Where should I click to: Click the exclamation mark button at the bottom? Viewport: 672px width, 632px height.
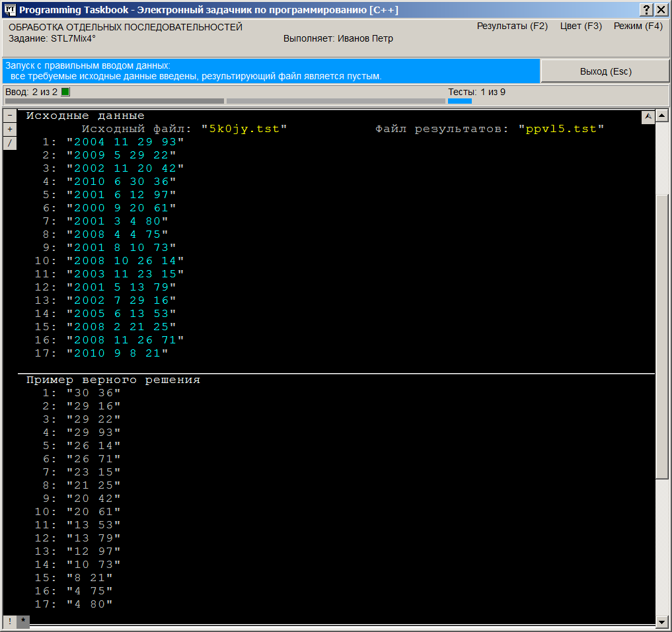[10, 621]
